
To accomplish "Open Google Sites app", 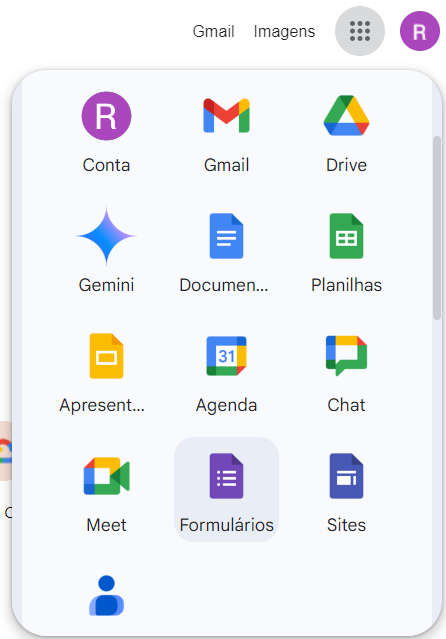I will pyautogui.click(x=346, y=494).
